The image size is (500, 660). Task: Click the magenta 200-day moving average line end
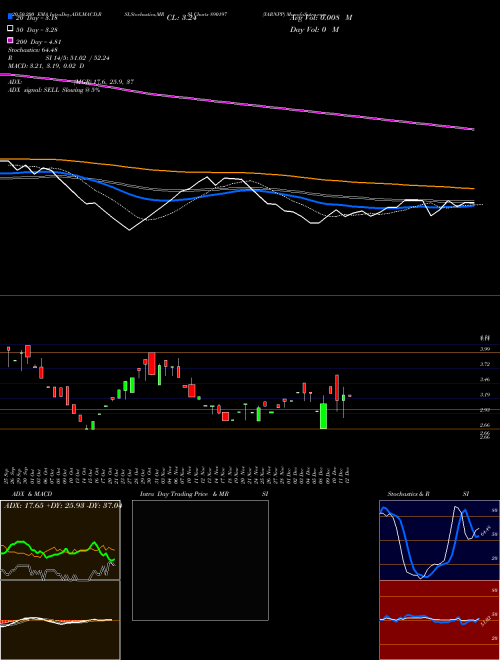click(473, 129)
